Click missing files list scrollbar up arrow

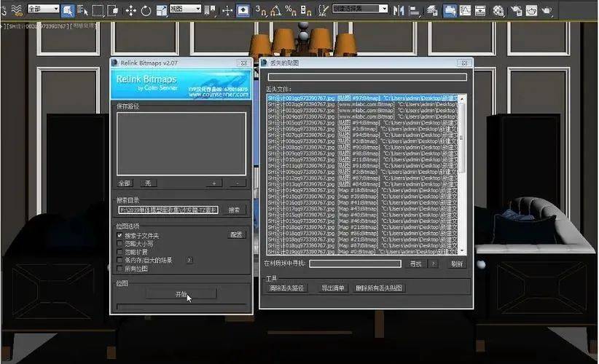(462, 98)
